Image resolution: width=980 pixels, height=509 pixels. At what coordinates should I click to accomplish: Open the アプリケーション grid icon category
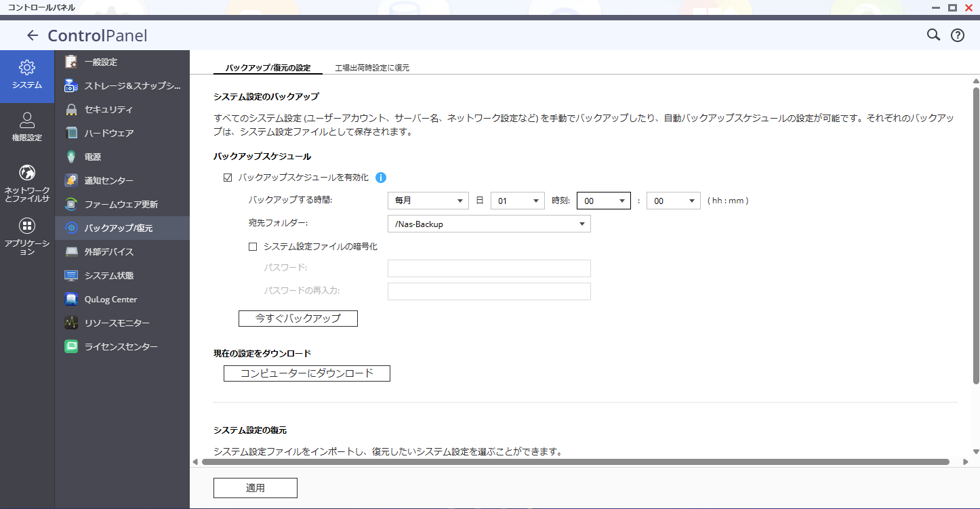pyautogui.click(x=27, y=237)
